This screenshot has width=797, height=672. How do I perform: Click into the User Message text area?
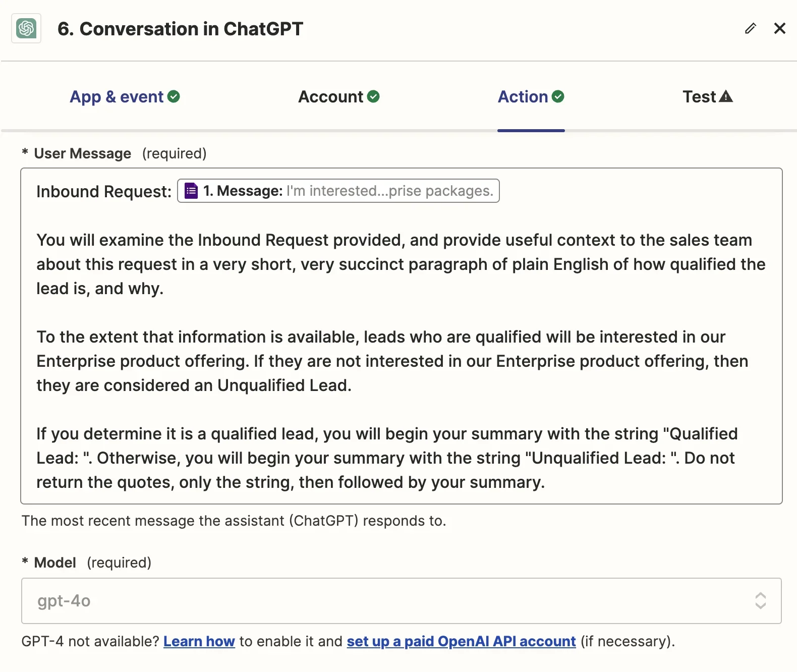tap(402, 336)
